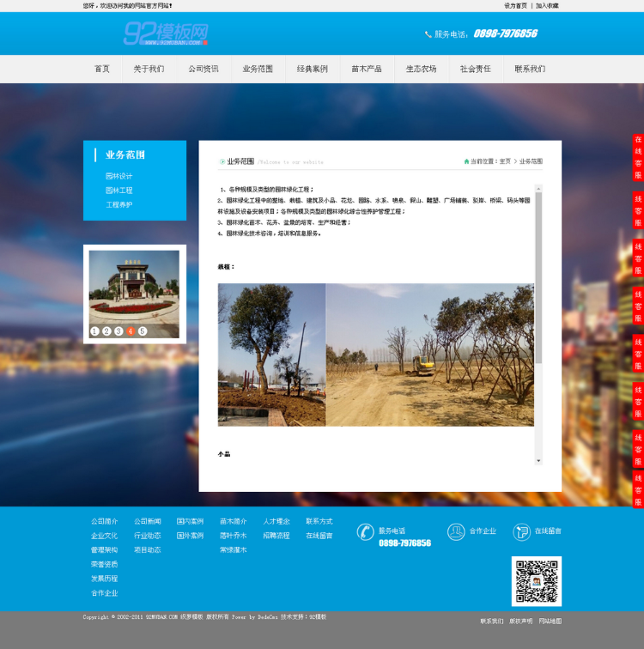Click the excavator field photo on right

click(x=430, y=355)
